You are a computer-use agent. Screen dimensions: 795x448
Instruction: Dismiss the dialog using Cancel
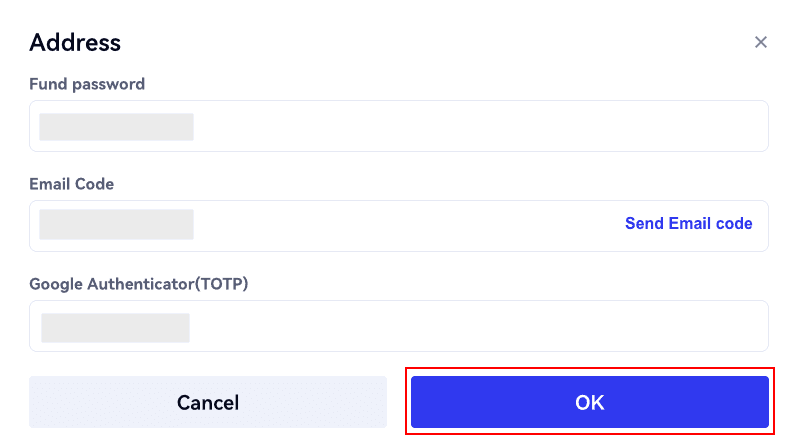point(208,402)
